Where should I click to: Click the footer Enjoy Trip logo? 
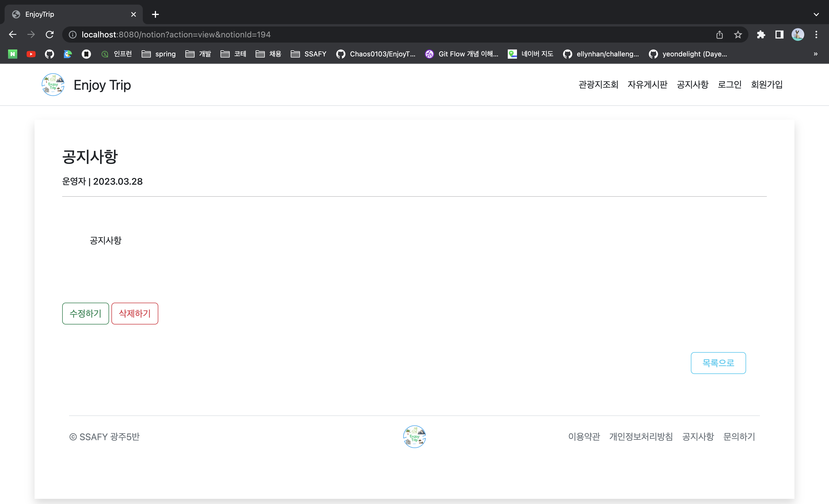[x=414, y=436]
